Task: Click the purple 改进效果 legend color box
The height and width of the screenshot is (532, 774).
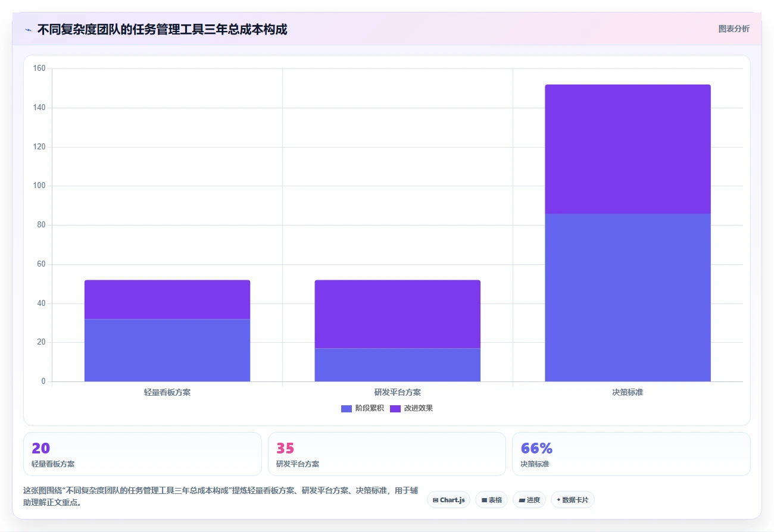Action: pyautogui.click(x=395, y=409)
